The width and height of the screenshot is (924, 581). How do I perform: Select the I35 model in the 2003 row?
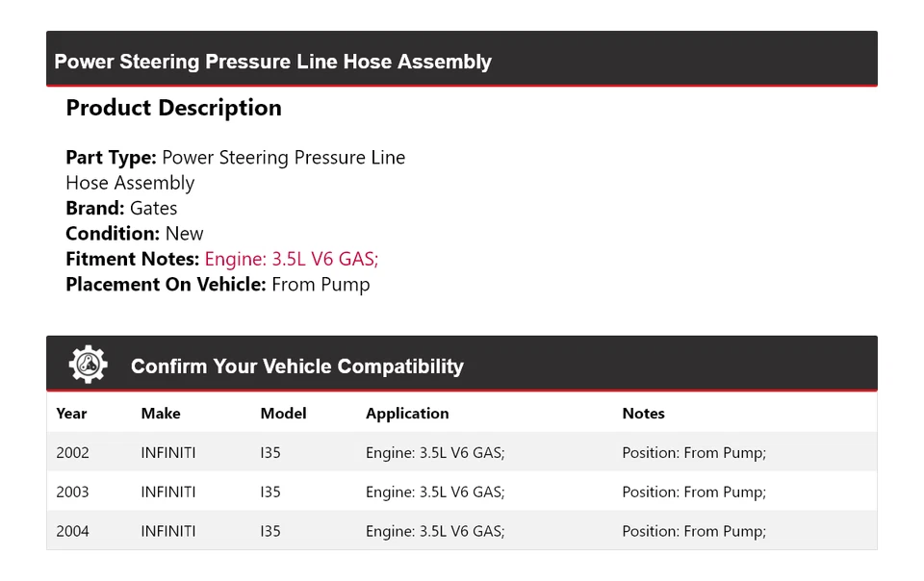[x=270, y=493]
